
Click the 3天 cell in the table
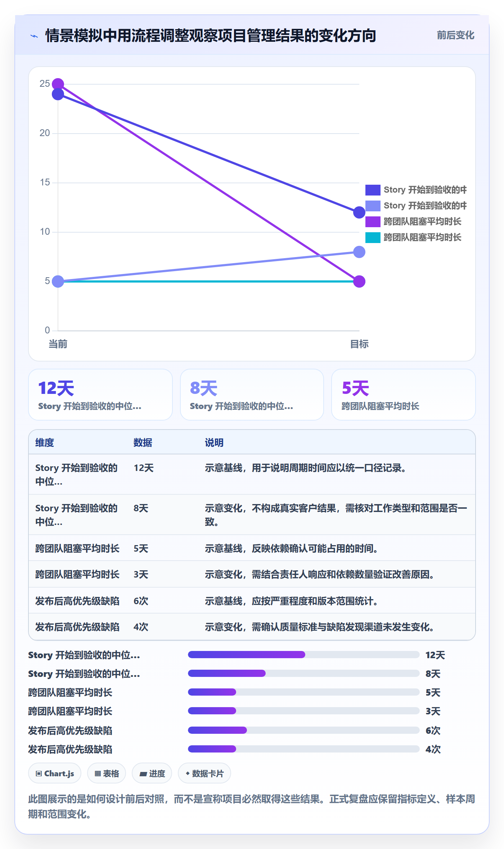(141, 574)
